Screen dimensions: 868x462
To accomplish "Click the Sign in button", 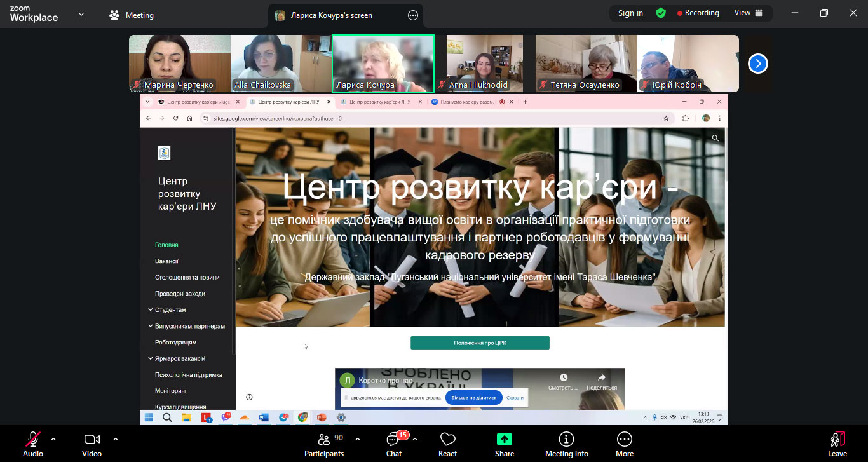I will [630, 13].
